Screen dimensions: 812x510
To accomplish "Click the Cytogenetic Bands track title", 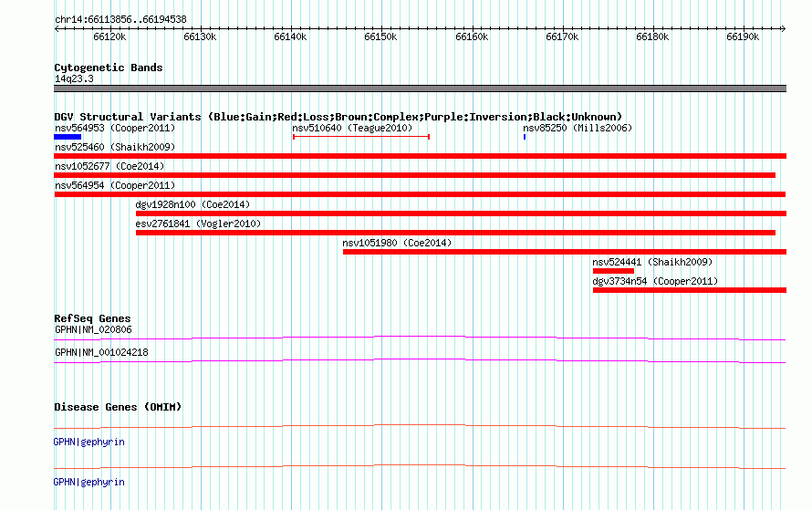I will point(109,68).
